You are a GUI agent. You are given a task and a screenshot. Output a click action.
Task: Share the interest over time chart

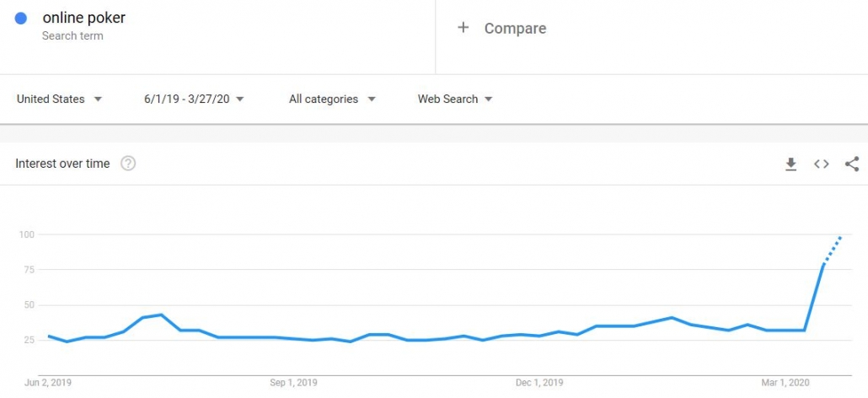[x=852, y=164]
